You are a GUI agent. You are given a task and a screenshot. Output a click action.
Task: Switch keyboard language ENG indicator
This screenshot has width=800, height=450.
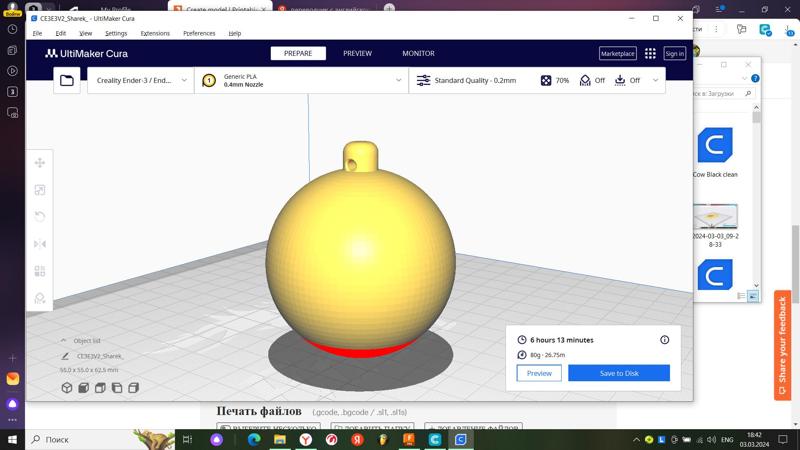coord(727,439)
